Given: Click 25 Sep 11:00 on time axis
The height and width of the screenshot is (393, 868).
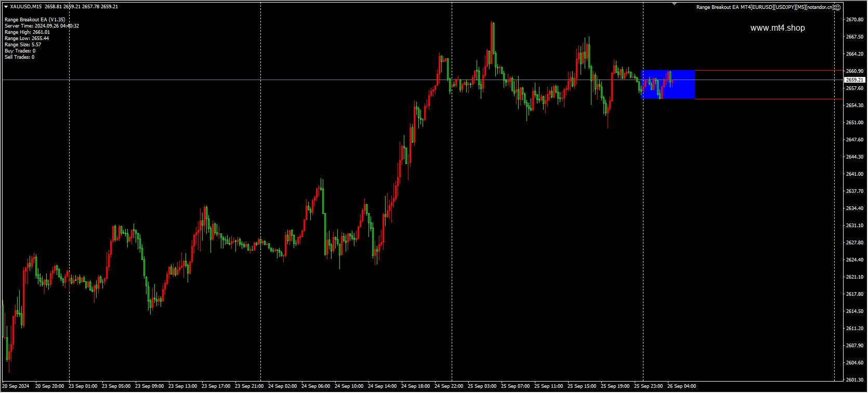Looking at the screenshot, I should (548, 387).
